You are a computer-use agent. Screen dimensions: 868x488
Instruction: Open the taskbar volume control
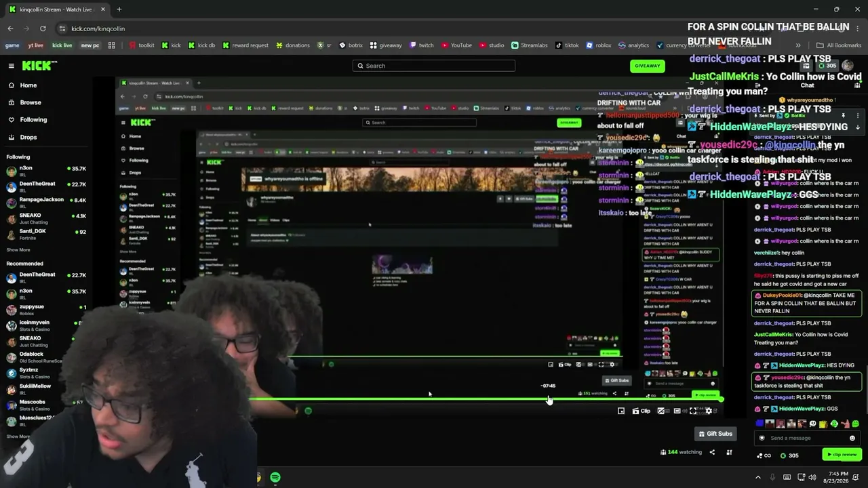click(x=812, y=477)
